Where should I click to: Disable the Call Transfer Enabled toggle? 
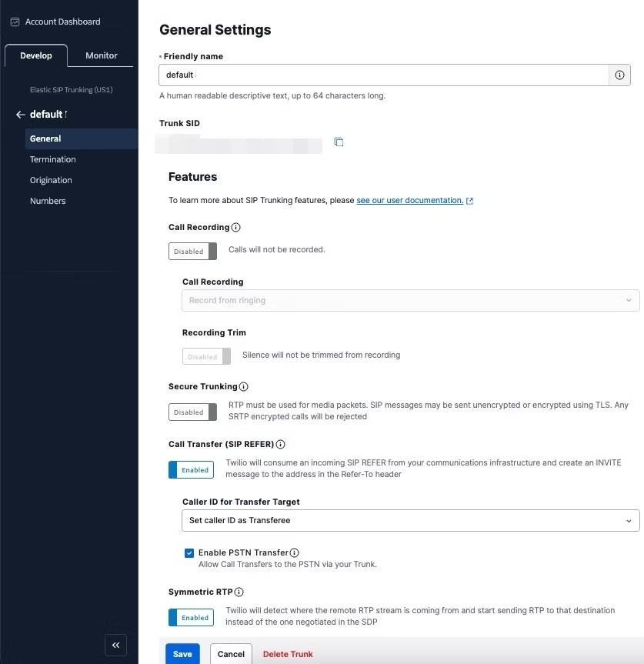191,469
